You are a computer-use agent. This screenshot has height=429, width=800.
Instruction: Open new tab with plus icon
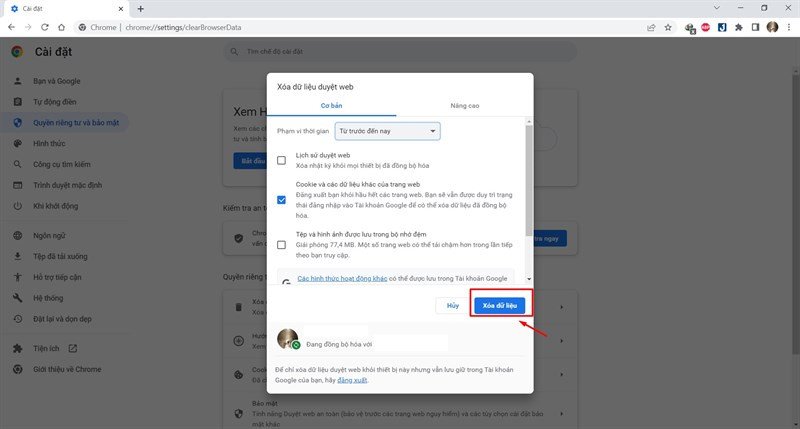tap(140, 8)
